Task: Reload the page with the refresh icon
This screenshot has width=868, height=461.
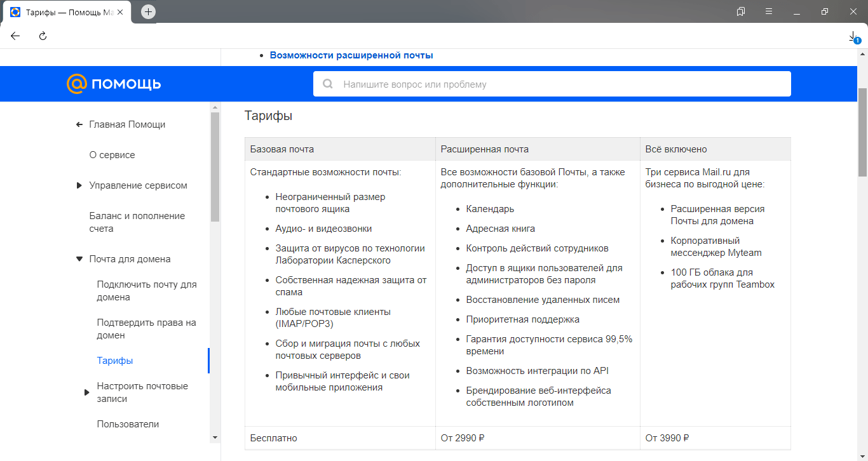Action: [43, 36]
